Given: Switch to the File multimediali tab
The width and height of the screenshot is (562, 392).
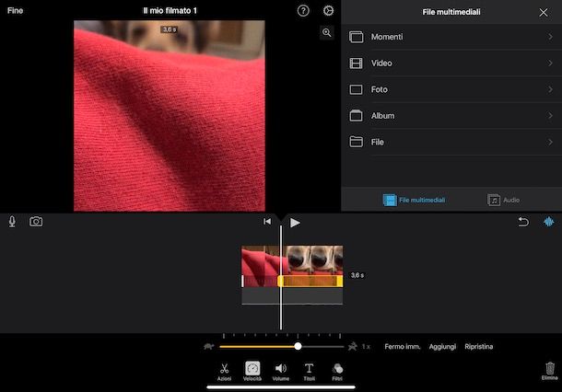Looking at the screenshot, I should point(414,200).
